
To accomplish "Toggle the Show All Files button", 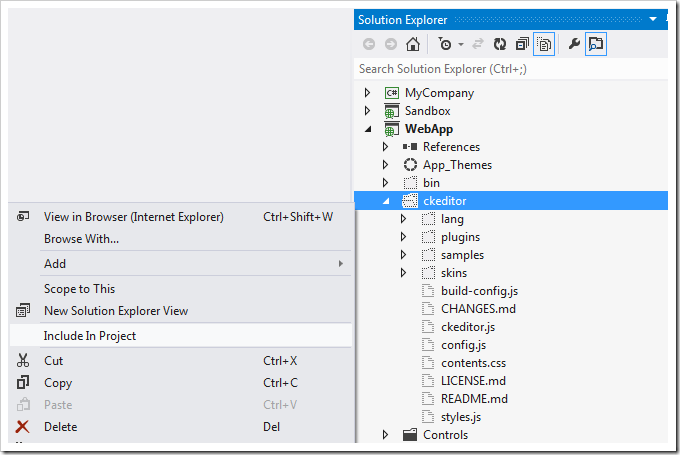I will [x=544, y=44].
